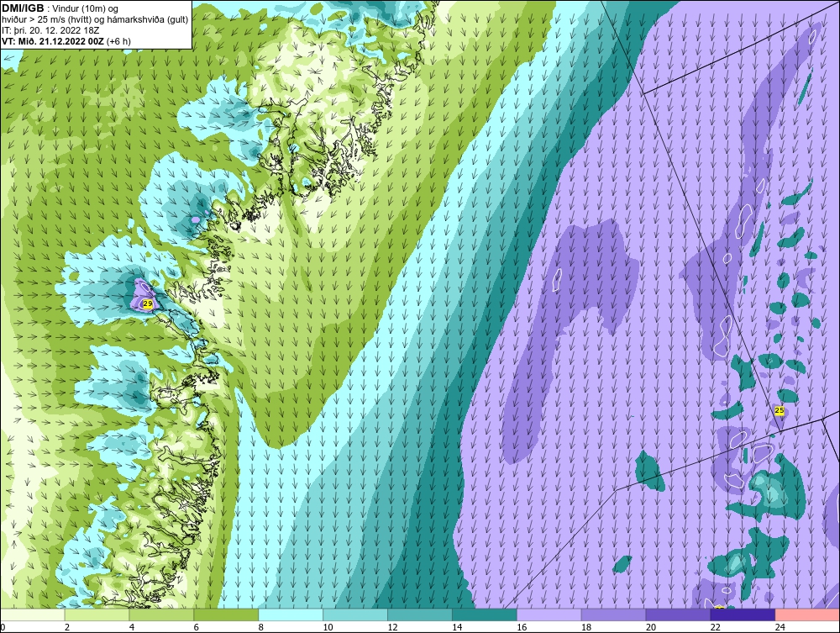Select the 2–4 m/s light green legend swatch
The height and width of the screenshot is (633, 840).
97,615
